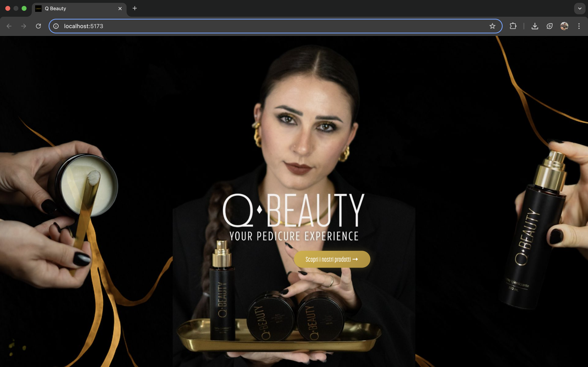
Task: Open site information via the info icon
Action: 56,26
